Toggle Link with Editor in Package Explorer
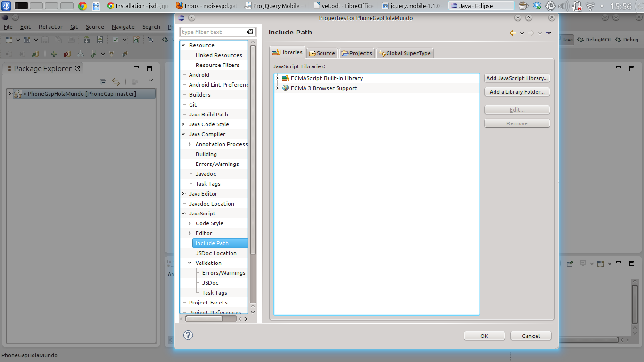The image size is (644, 362). coord(116,82)
